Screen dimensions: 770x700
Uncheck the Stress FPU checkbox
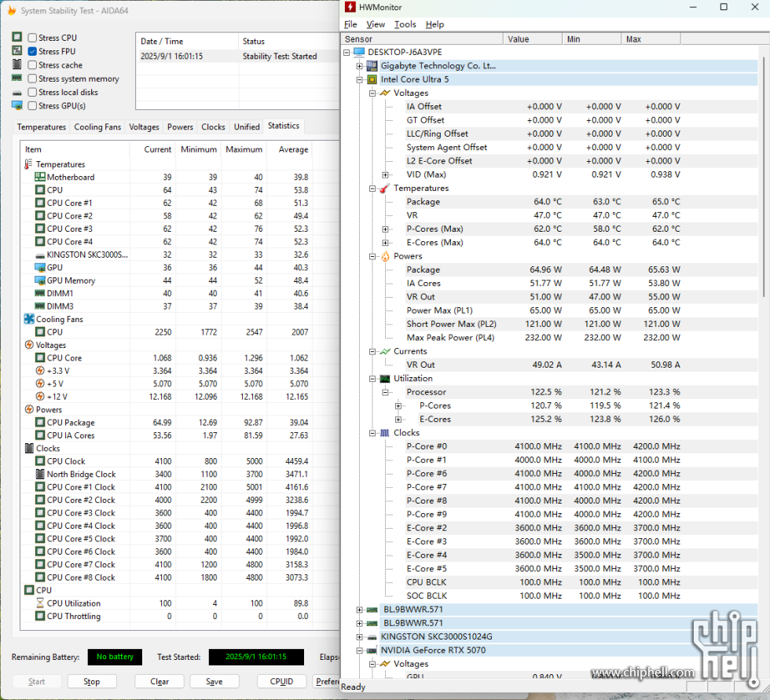32,51
